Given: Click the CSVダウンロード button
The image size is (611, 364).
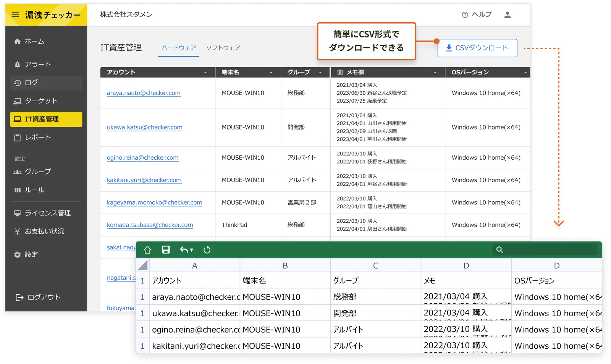Looking at the screenshot, I should pos(477,48).
